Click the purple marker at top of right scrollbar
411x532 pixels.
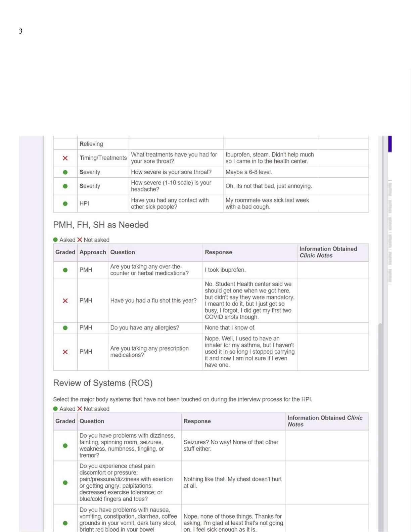tap(390, 144)
